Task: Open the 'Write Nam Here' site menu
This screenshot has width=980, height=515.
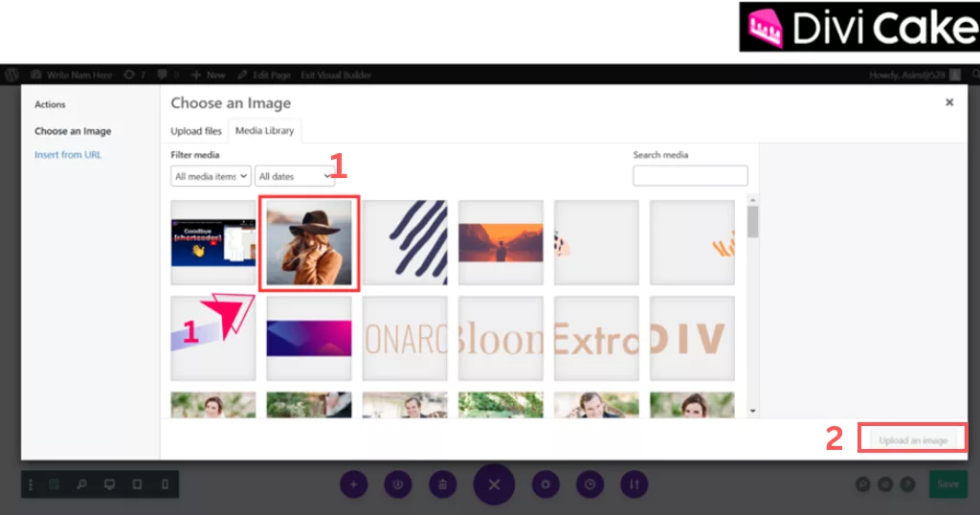Action: (72, 75)
